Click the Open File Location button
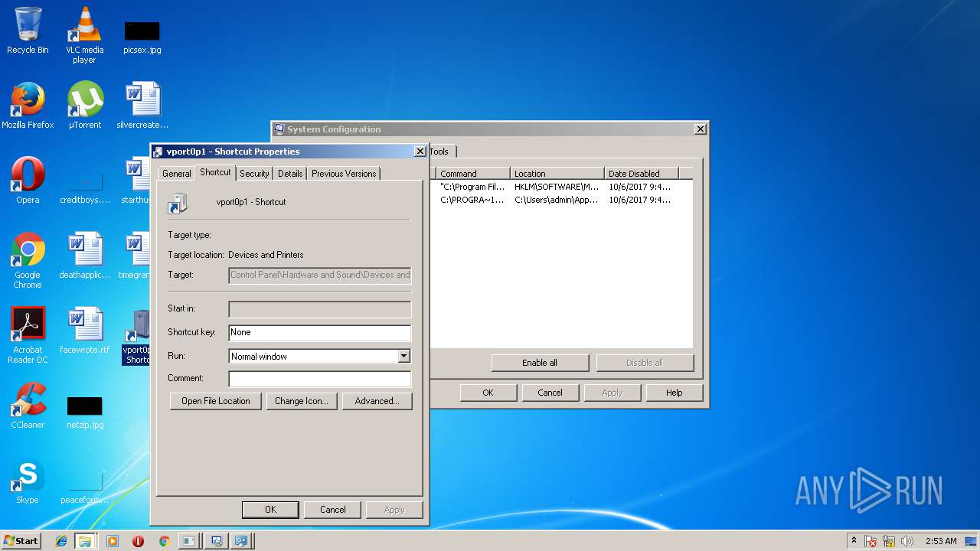Image resolution: width=980 pixels, height=551 pixels. coord(215,401)
